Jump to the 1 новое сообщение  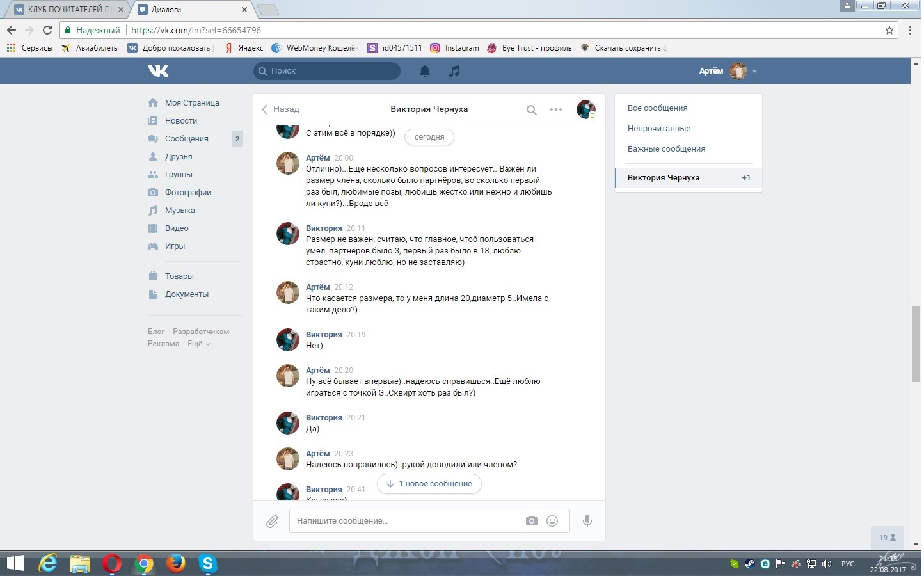tap(429, 484)
